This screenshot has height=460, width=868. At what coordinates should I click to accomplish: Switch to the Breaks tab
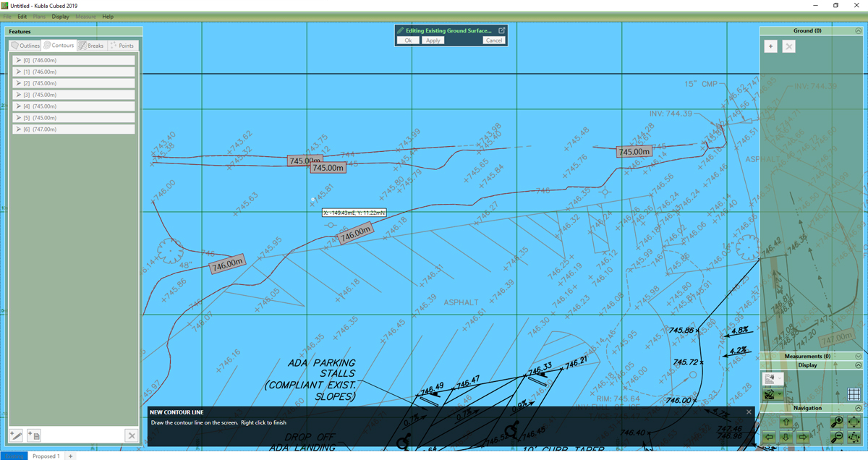coord(91,46)
